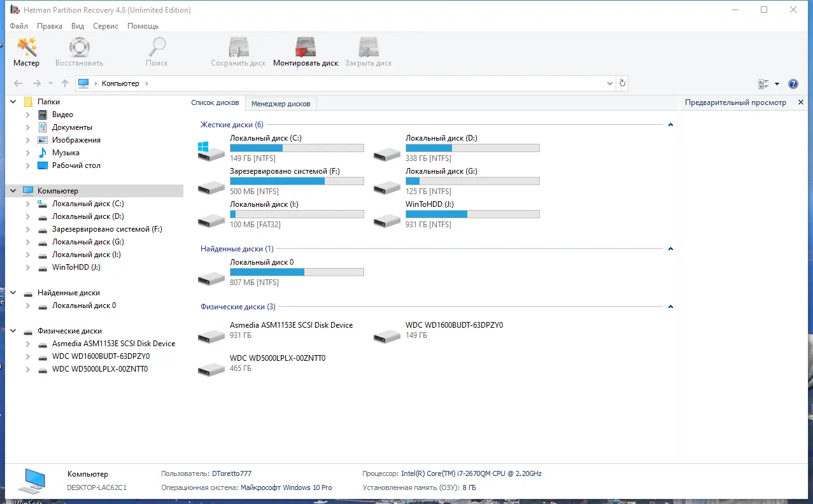Click the Восстановить toolbar icon
This screenshot has height=504, width=813.
point(78,51)
